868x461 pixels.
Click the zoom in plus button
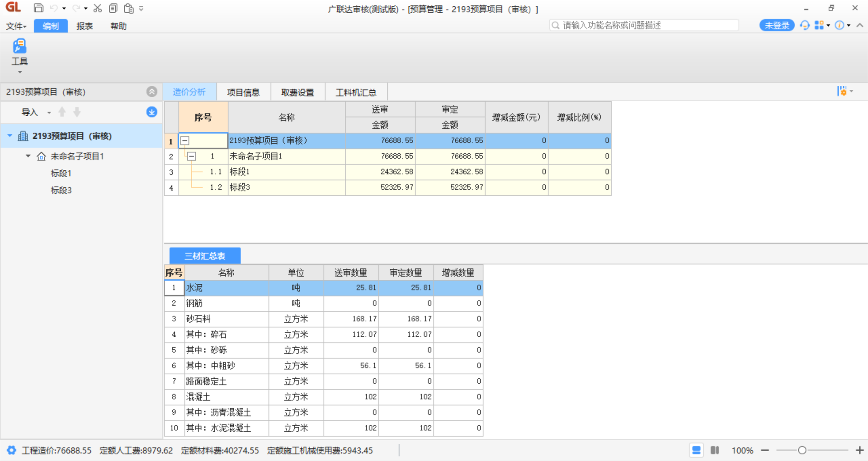(860, 450)
